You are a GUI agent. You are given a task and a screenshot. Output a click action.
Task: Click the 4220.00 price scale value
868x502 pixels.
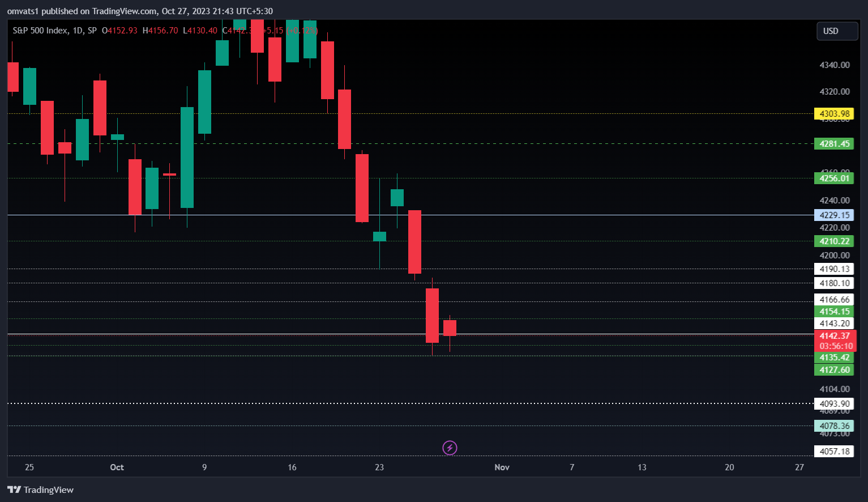[x=834, y=228]
